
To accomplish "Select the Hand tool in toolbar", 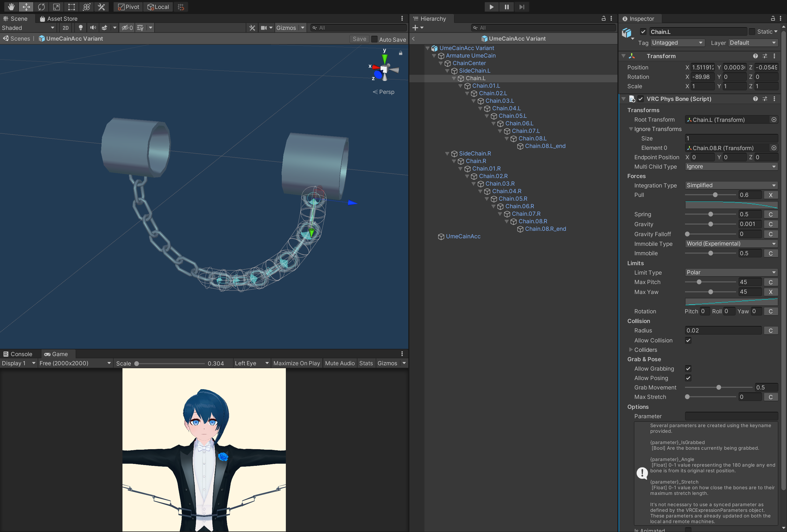I will coord(11,7).
